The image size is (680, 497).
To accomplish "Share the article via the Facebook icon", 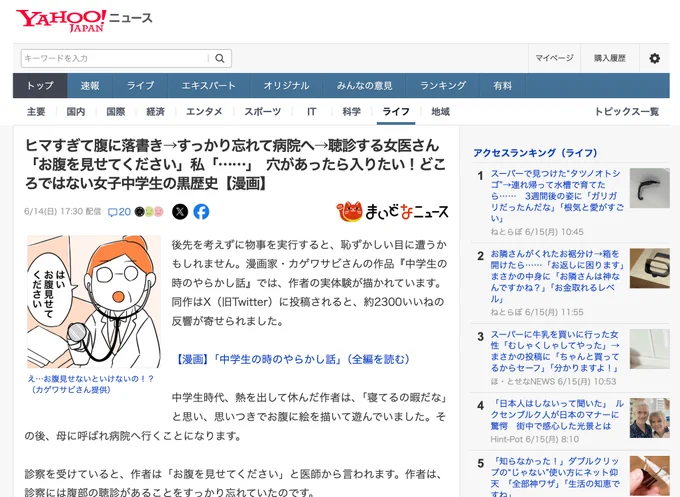I will [201, 212].
